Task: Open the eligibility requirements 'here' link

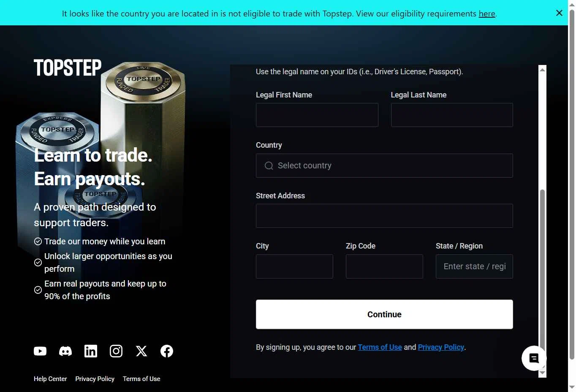Action: coord(487,14)
